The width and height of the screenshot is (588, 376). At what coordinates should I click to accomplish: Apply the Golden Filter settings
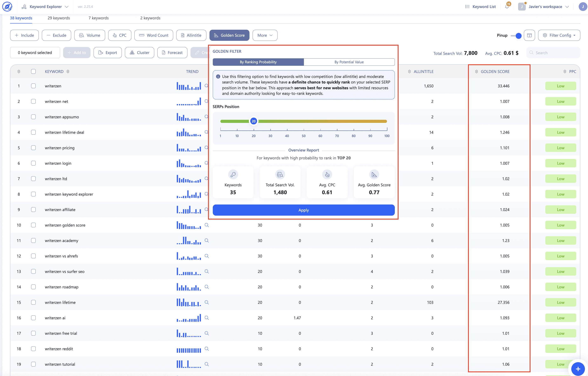point(303,210)
